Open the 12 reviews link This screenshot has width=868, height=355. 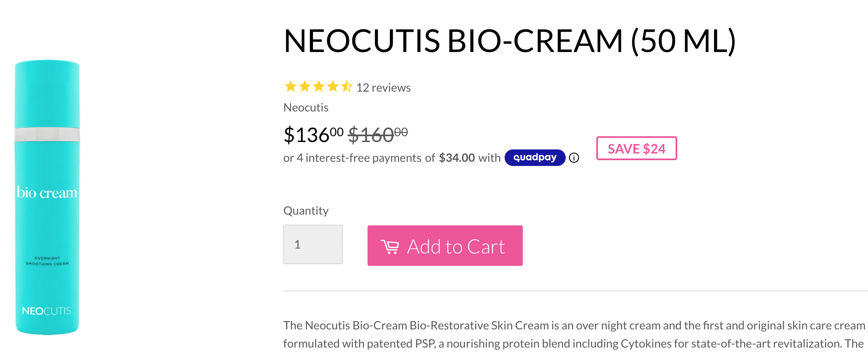click(383, 88)
